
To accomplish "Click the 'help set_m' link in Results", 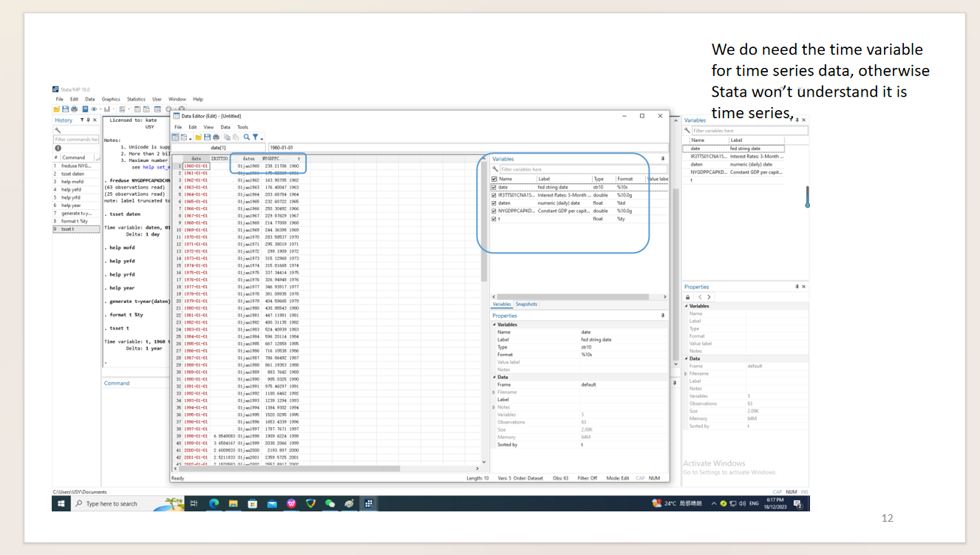I will click(x=154, y=167).
